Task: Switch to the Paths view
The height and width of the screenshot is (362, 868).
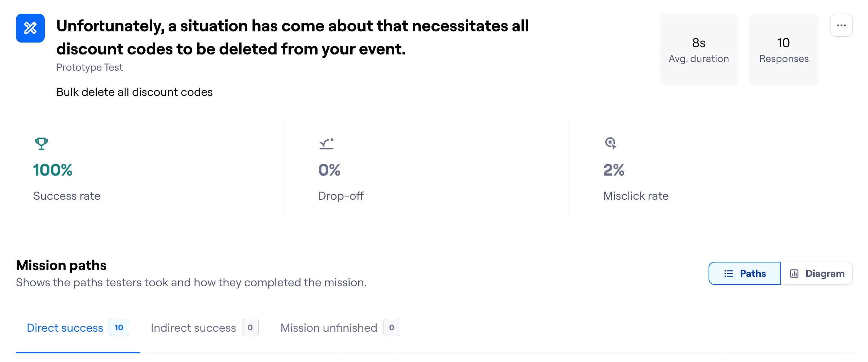Action: tap(745, 273)
